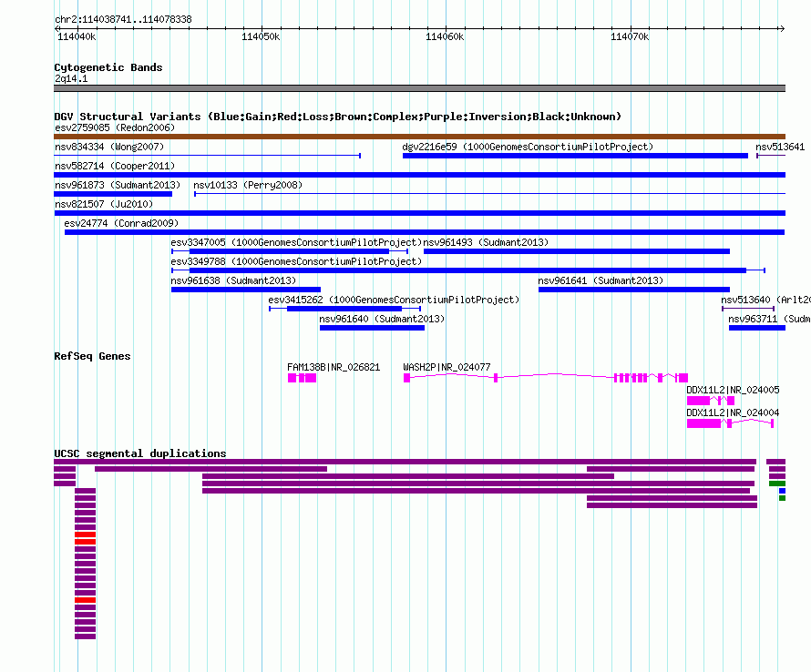Click the left arrowhead of the ruler
The height and width of the screenshot is (672, 811).
tap(56, 28)
